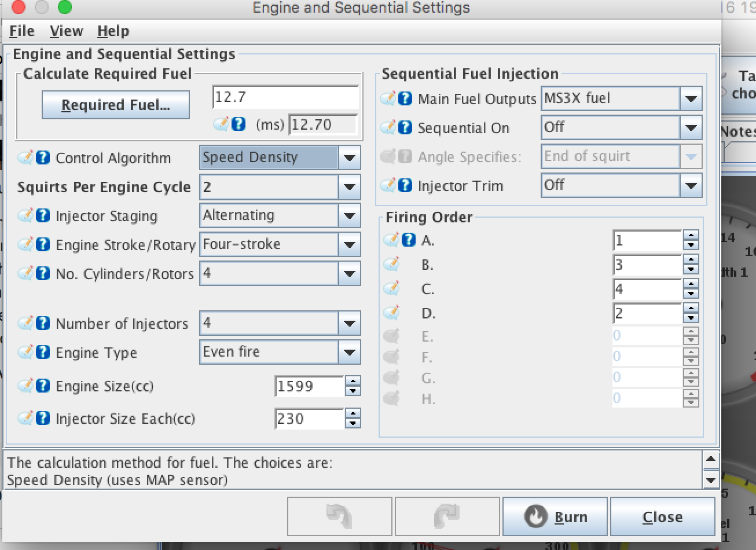Image resolution: width=756 pixels, height=550 pixels.
Task: Click the Burn button
Action: point(555,516)
